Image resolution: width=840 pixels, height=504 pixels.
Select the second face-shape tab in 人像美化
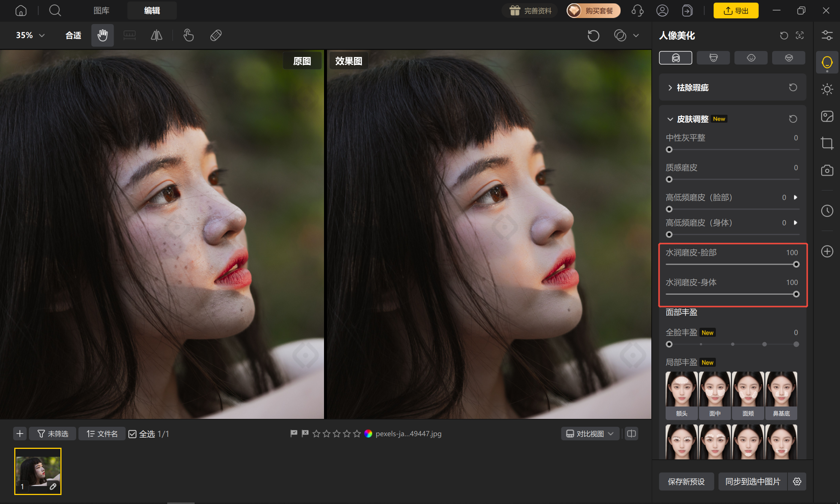pos(713,58)
